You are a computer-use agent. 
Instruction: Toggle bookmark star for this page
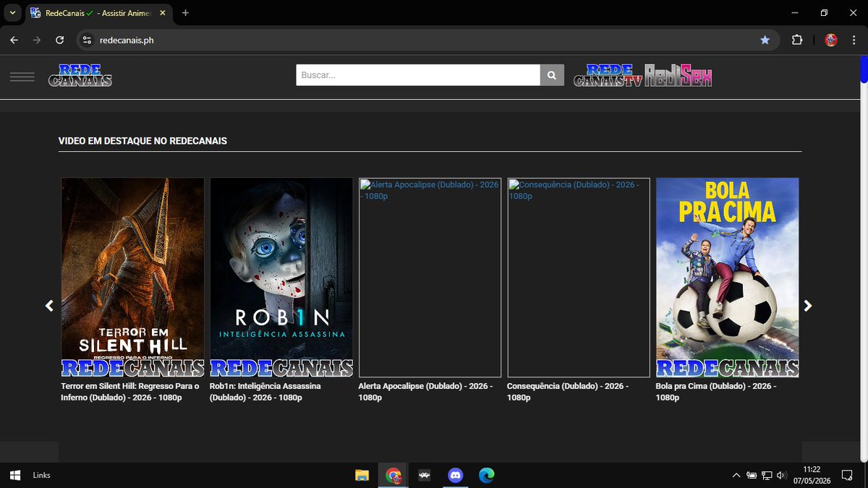pyautogui.click(x=765, y=40)
